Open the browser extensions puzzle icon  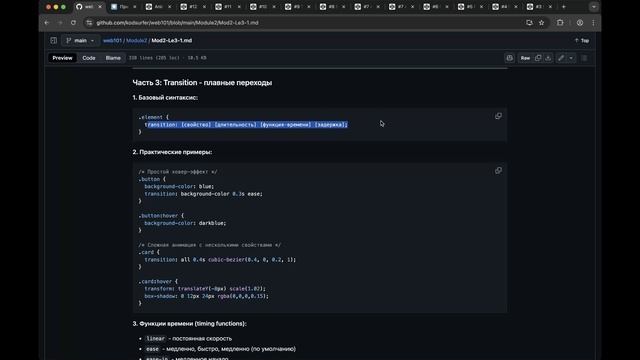pos(560,23)
